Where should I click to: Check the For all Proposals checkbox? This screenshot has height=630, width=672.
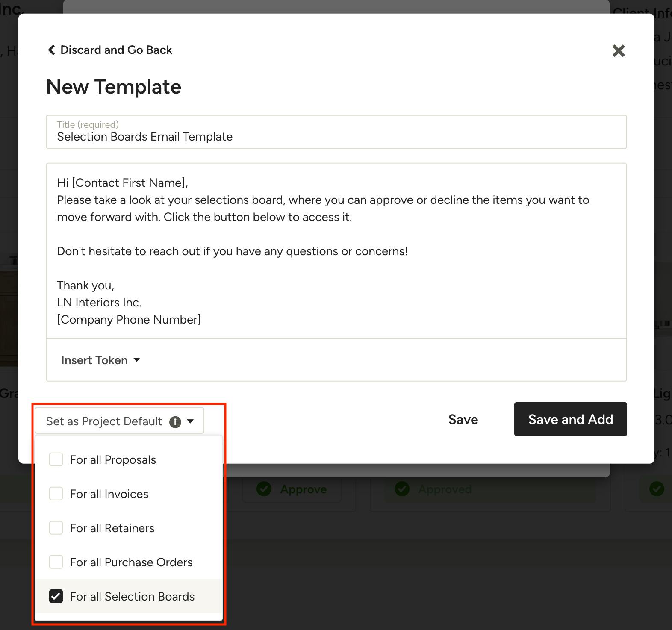tap(56, 459)
